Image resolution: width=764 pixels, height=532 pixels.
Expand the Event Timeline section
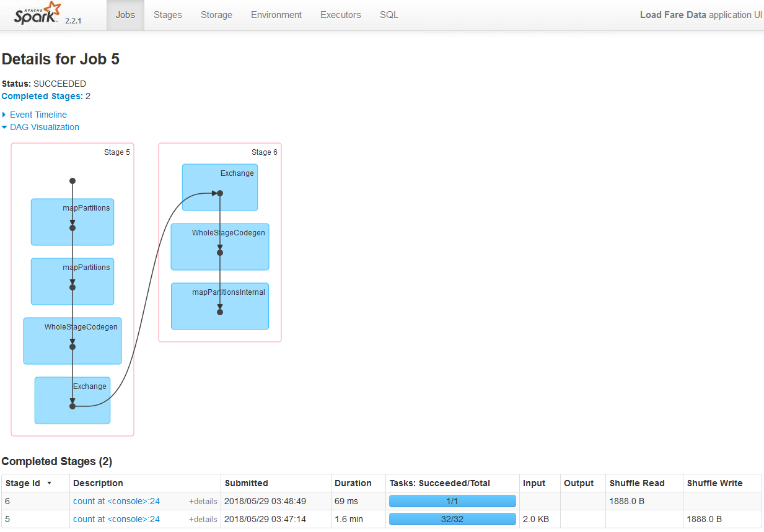click(x=38, y=115)
